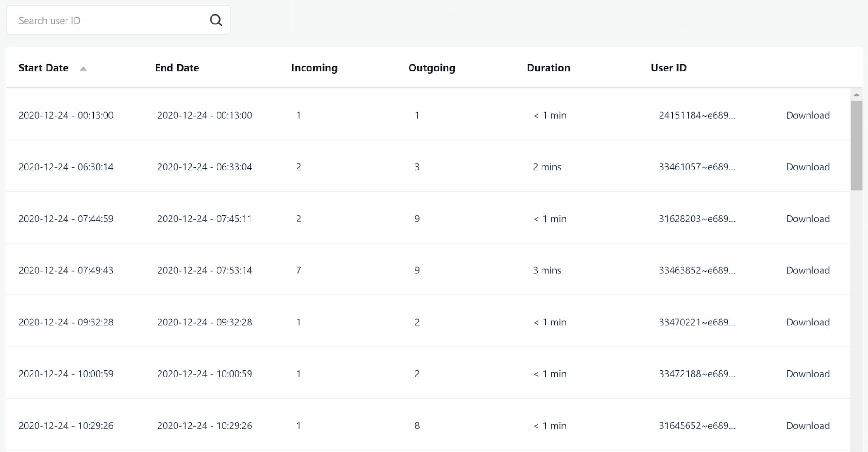Click incoming value 7 in 07:49:43 row

pyautogui.click(x=298, y=270)
